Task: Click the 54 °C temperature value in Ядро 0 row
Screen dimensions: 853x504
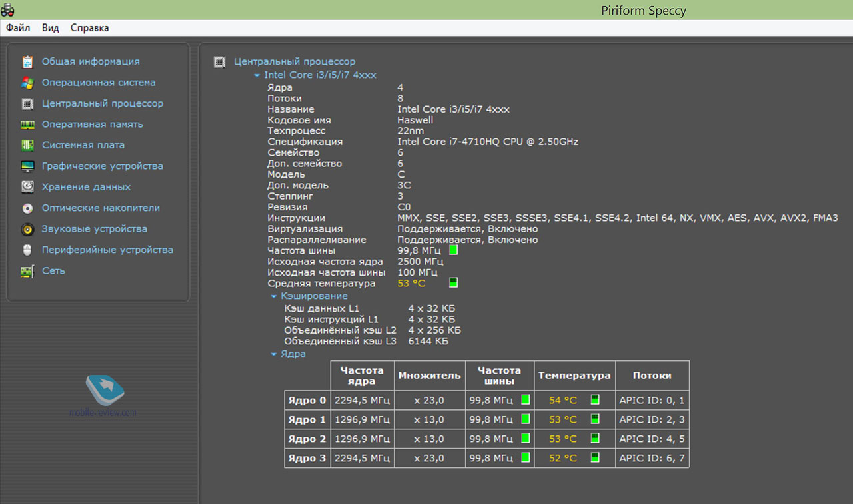Action: coord(563,400)
